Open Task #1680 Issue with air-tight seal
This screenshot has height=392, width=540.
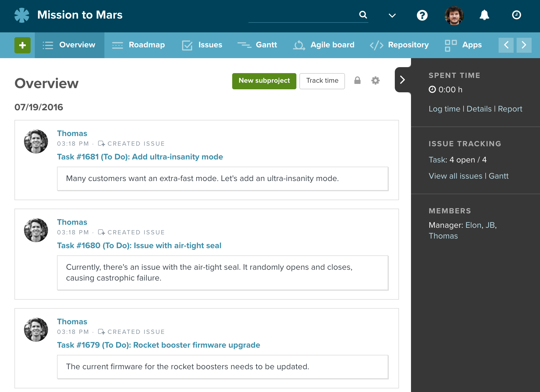click(x=139, y=245)
